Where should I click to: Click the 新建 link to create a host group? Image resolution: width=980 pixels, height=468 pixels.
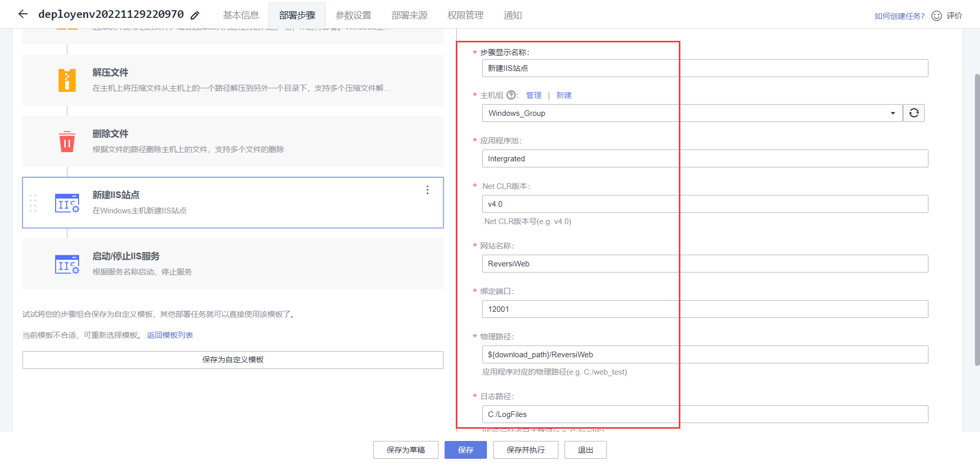564,95
